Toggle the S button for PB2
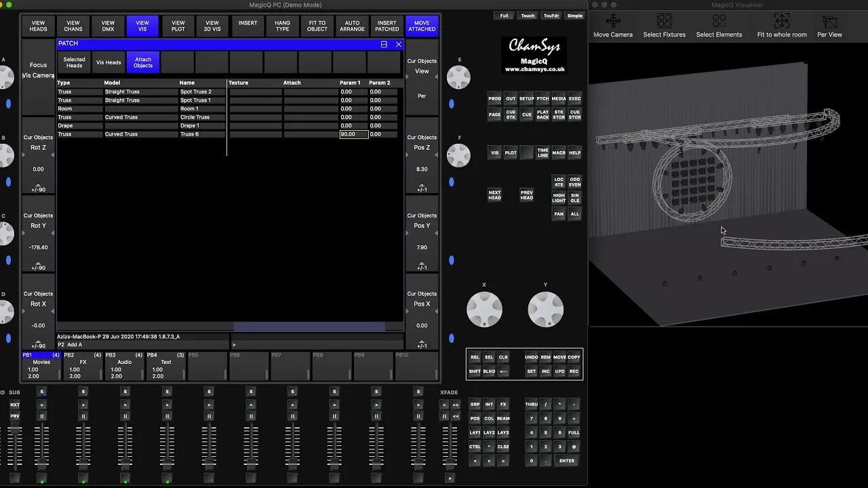The width and height of the screenshot is (868, 488). point(83,392)
